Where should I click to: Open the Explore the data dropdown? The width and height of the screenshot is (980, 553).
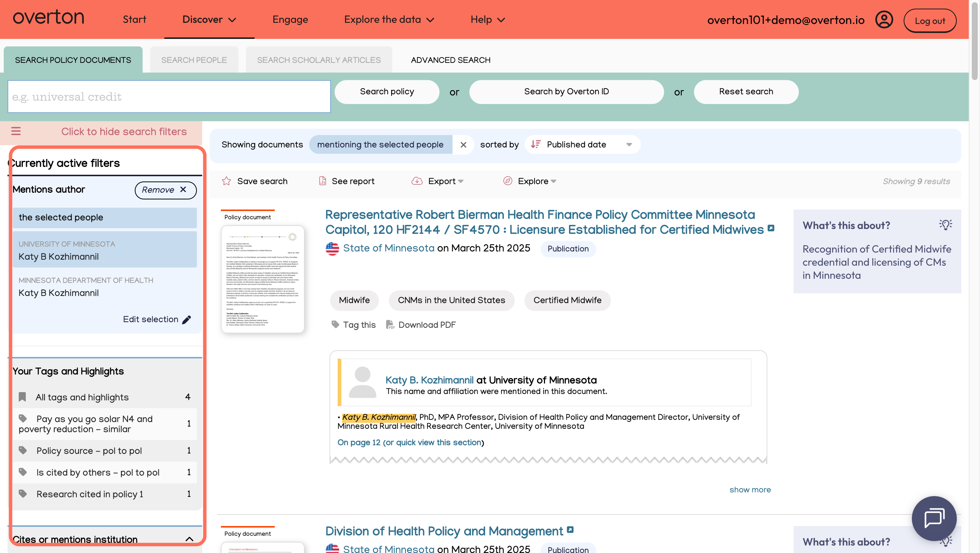pos(389,20)
